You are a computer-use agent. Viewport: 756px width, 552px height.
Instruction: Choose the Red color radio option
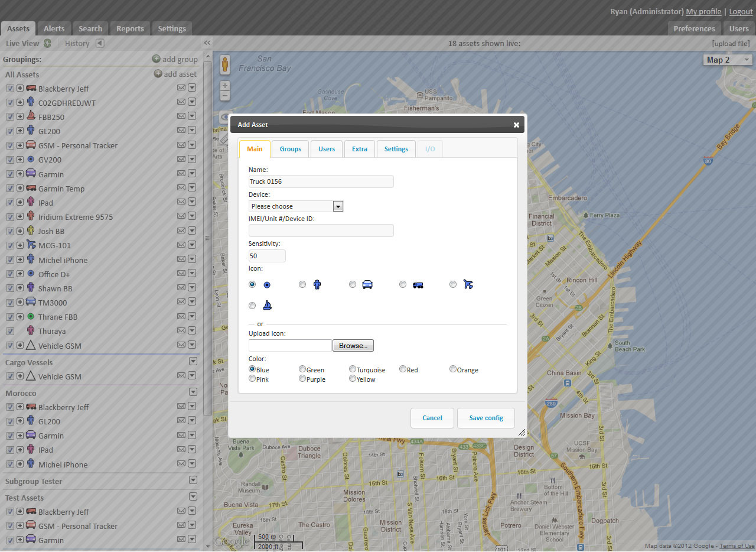pos(403,369)
